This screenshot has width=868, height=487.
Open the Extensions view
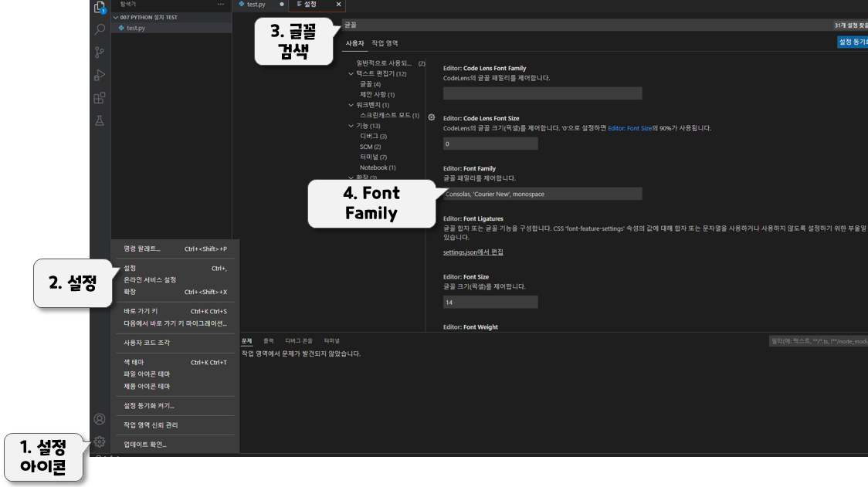(100, 98)
